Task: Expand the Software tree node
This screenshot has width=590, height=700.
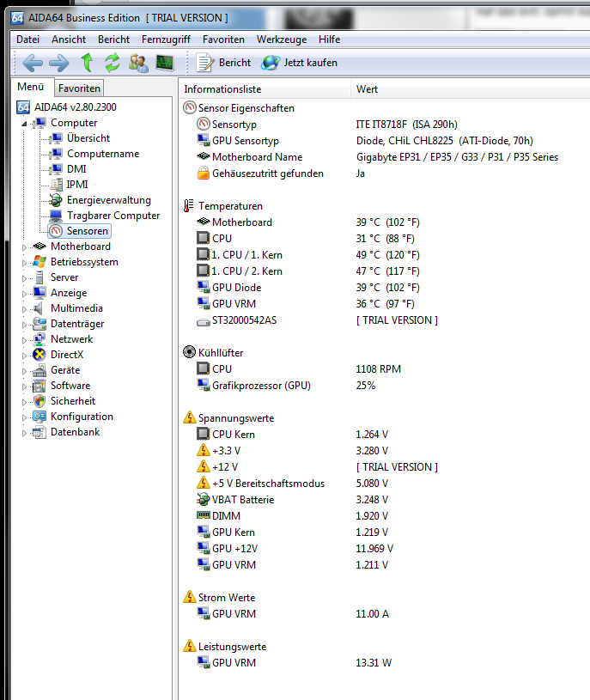Action: tap(24, 387)
